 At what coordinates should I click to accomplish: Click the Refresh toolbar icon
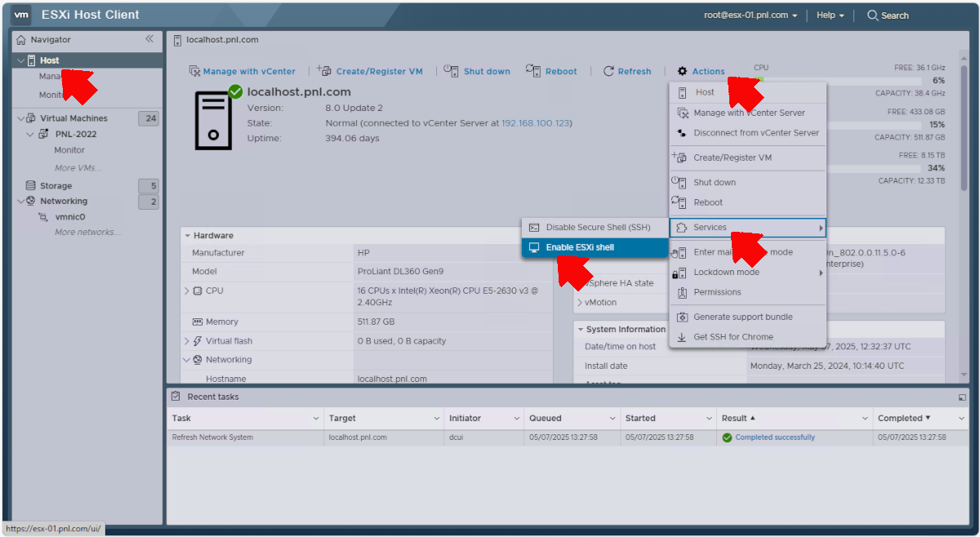click(x=608, y=71)
